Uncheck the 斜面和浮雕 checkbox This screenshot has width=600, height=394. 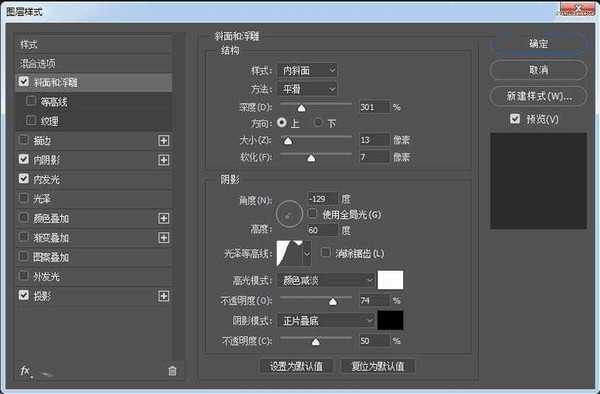tap(24, 81)
